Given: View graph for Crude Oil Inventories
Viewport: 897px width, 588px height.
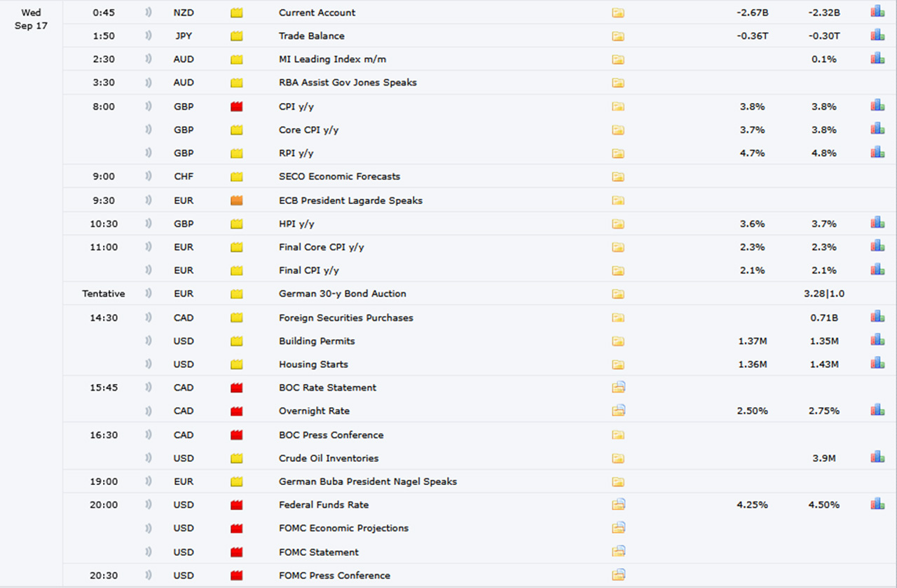Looking at the screenshot, I should point(877,457).
